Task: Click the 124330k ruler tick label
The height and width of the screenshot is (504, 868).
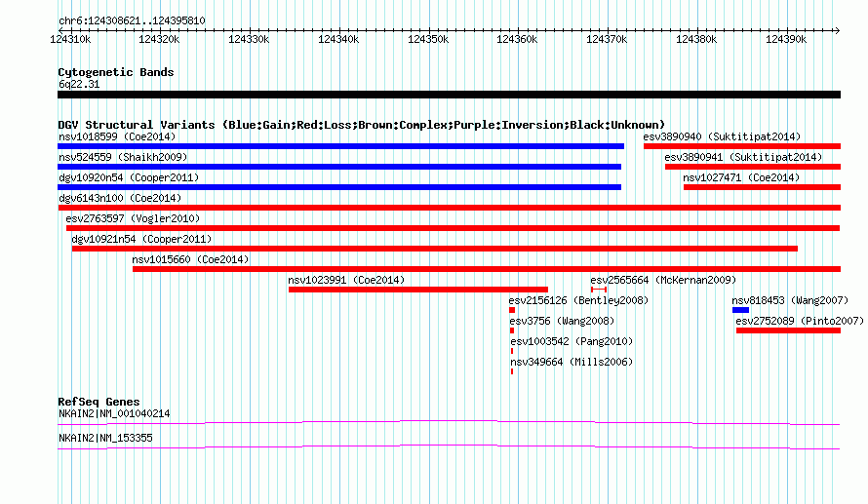Action: click(x=249, y=39)
